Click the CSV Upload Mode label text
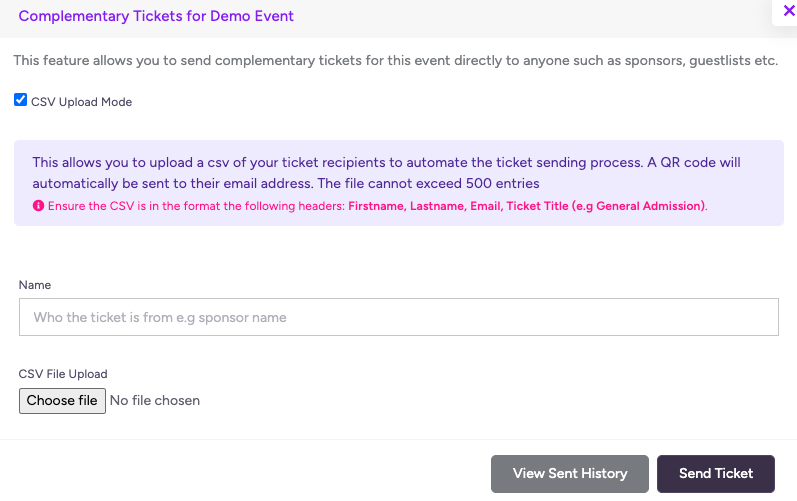This screenshot has height=501, width=797. point(81,102)
